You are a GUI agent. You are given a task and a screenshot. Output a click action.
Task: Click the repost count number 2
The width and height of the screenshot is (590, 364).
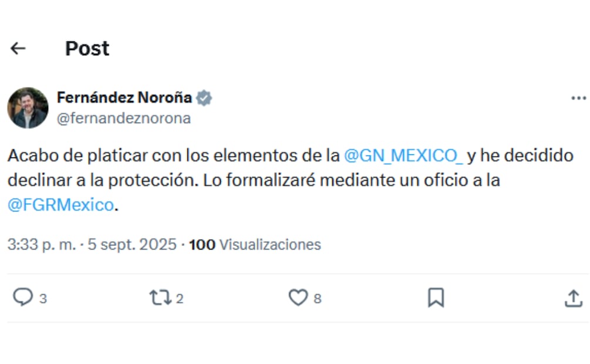[x=180, y=299]
